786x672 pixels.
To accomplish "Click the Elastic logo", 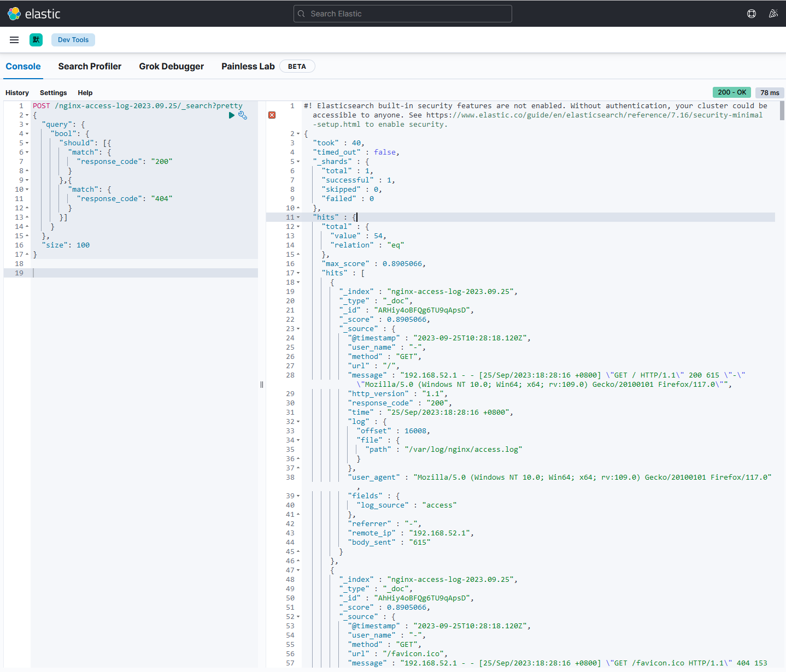I will (34, 14).
